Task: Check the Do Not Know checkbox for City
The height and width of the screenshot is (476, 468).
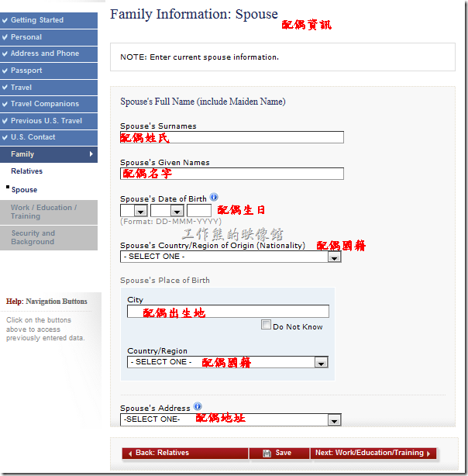Action: click(266, 325)
